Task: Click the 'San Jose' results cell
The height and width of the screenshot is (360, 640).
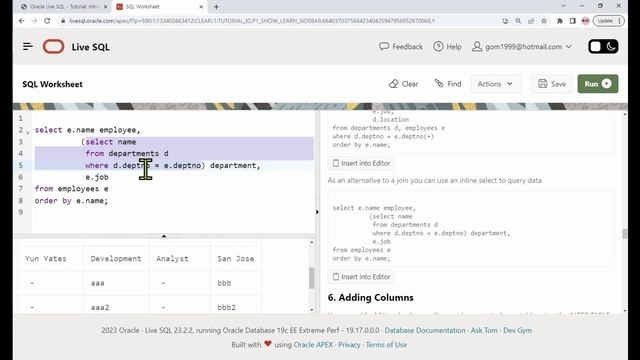Action: tap(236, 258)
